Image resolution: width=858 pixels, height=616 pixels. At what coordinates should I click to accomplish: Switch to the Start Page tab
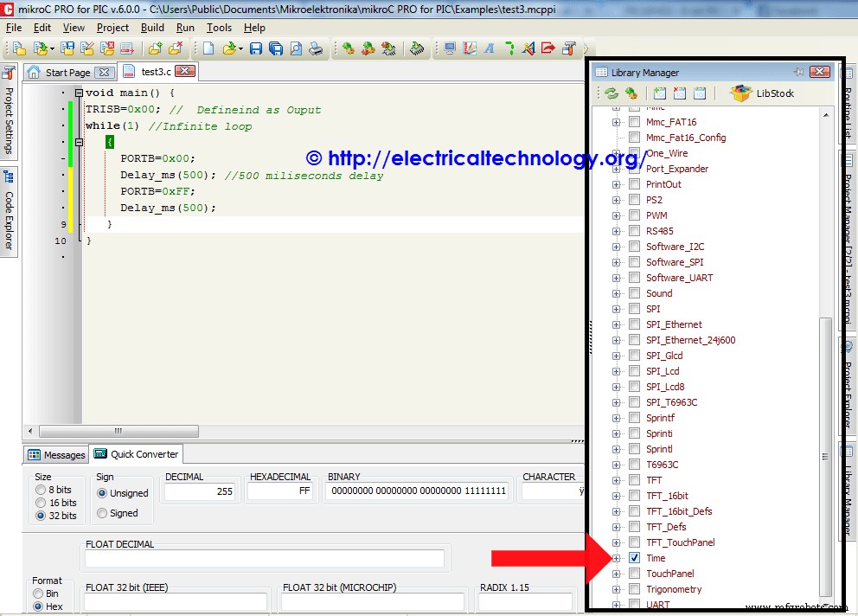[69, 73]
